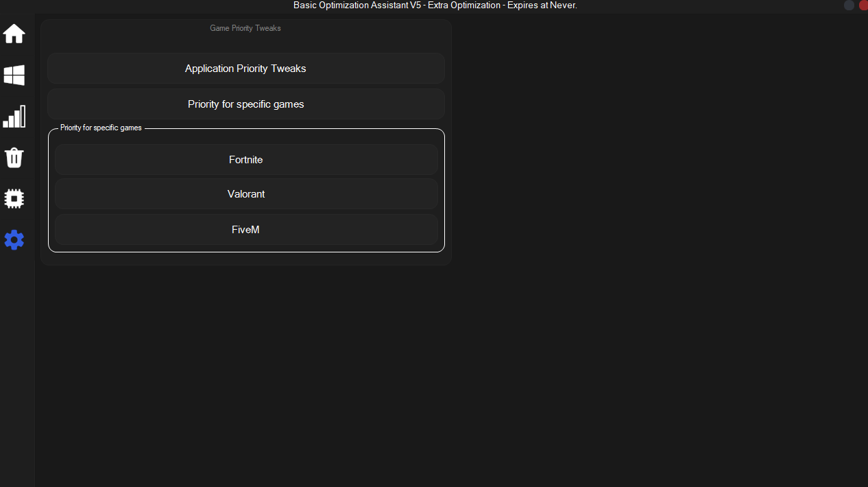Image resolution: width=868 pixels, height=487 pixels.
Task: Collapse the Priority for specific games button
Action: (245, 104)
